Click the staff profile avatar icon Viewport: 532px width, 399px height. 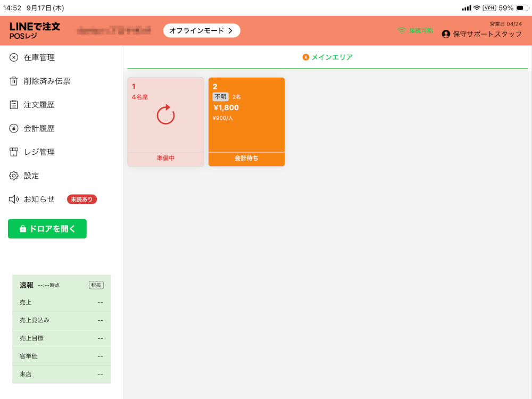(446, 34)
